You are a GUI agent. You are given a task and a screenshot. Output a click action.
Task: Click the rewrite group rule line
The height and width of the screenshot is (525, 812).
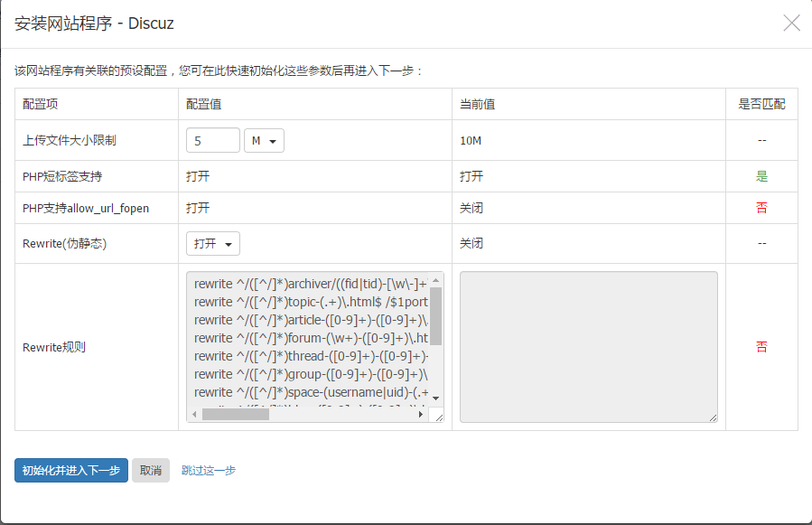coord(311,375)
